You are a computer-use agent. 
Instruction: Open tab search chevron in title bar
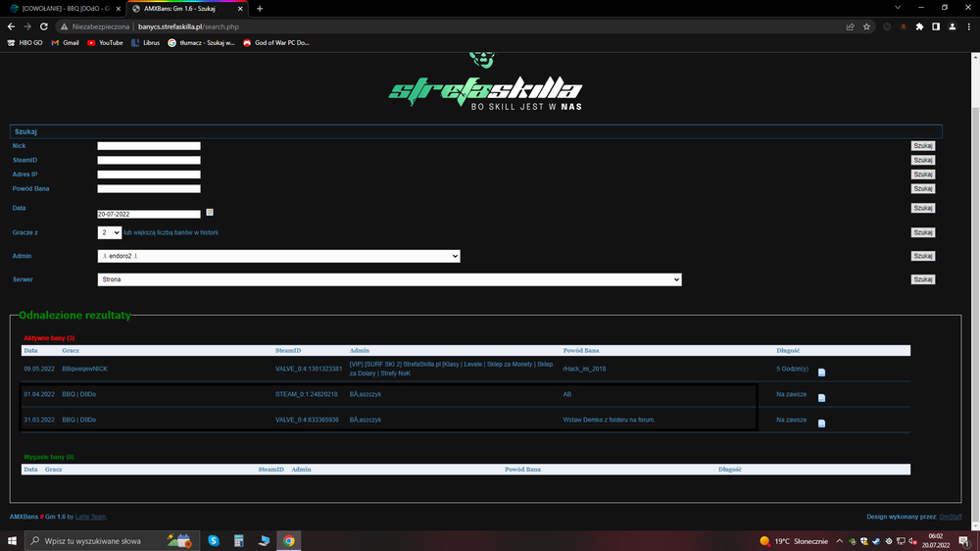tap(898, 8)
